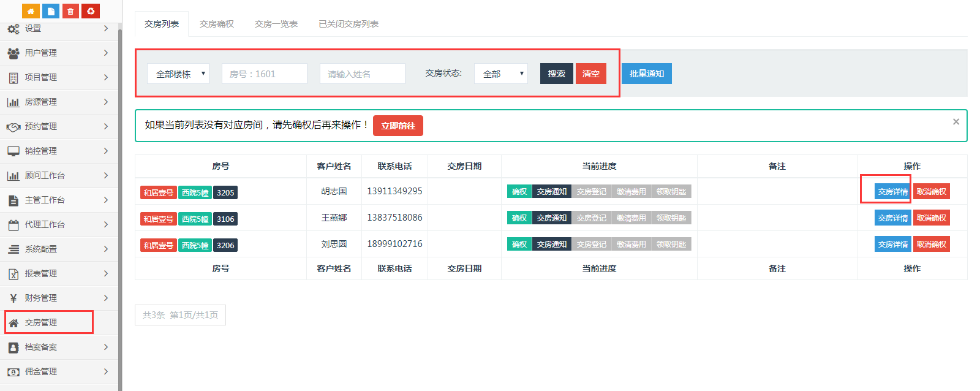The height and width of the screenshot is (391, 980).
Task: Click room tag 3106
Action: 225,219
